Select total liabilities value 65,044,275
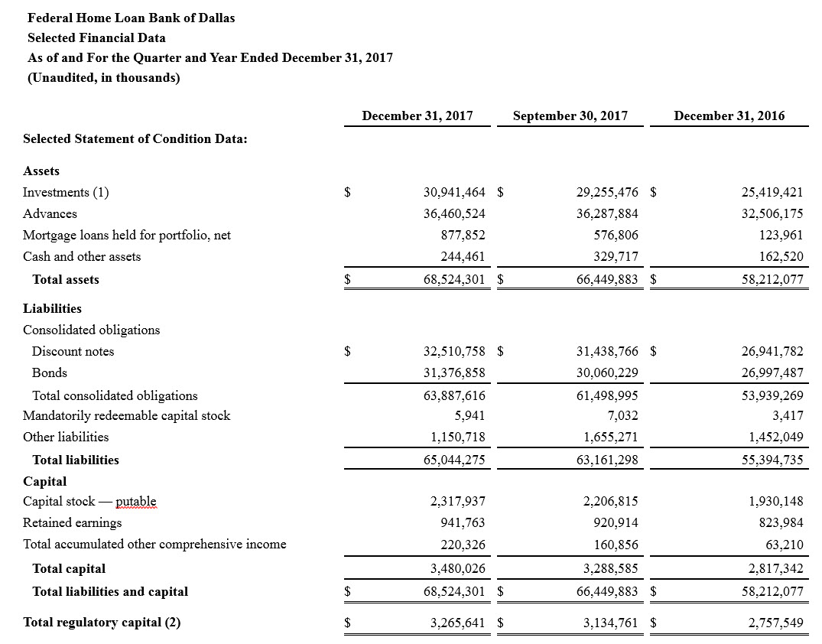This screenshot has width=822, height=644. (x=454, y=460)
